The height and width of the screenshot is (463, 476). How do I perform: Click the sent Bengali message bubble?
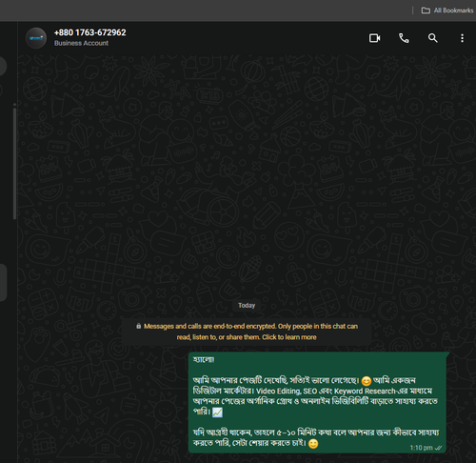tap(317, 402)
